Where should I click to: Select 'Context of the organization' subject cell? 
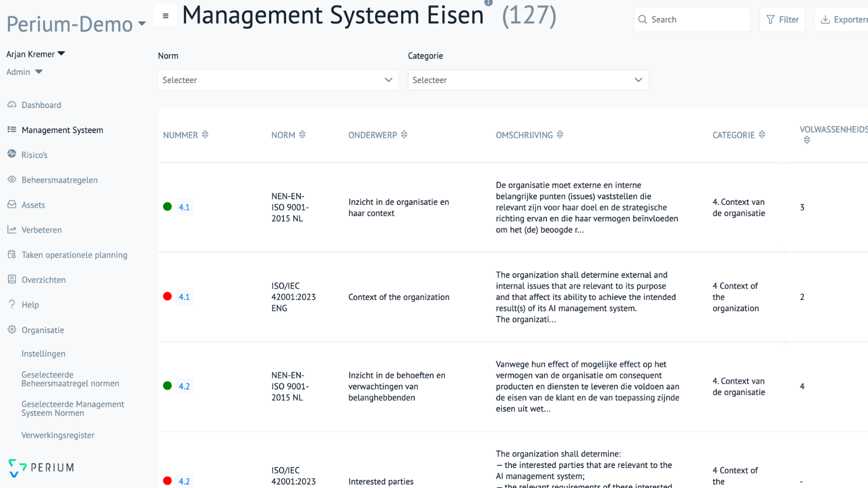(399, 297)
